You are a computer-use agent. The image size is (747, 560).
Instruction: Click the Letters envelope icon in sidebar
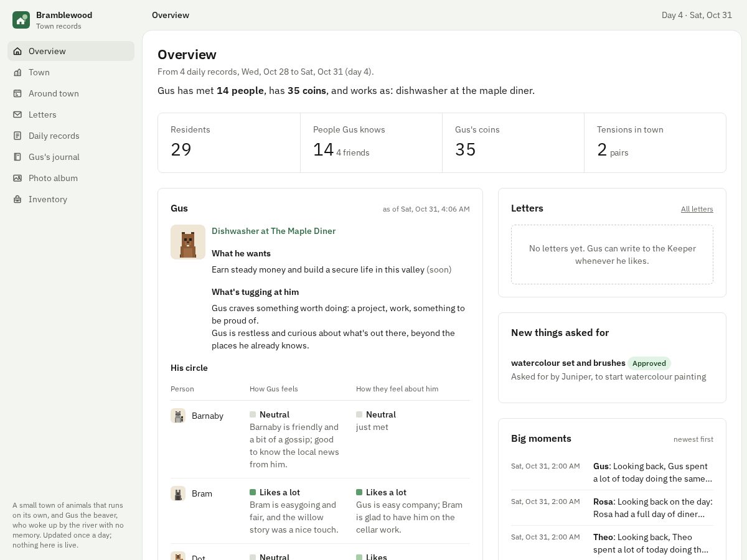[x=17, y=114]
